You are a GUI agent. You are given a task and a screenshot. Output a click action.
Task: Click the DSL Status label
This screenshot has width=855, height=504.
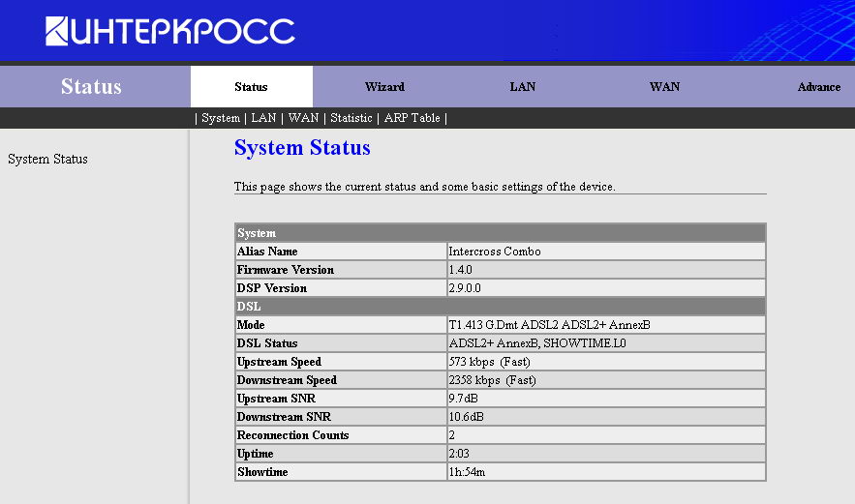click(x=267, y=343)
